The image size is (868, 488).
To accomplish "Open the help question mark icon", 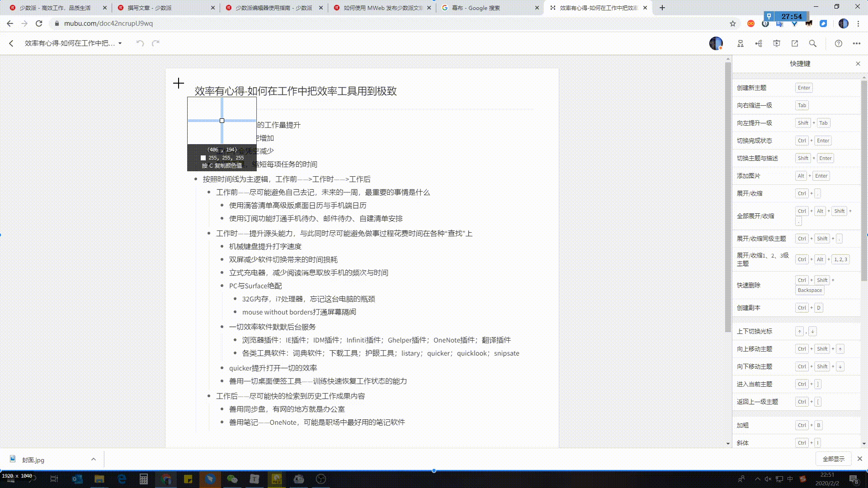I will pyautogui.click(x=839, y=43).
